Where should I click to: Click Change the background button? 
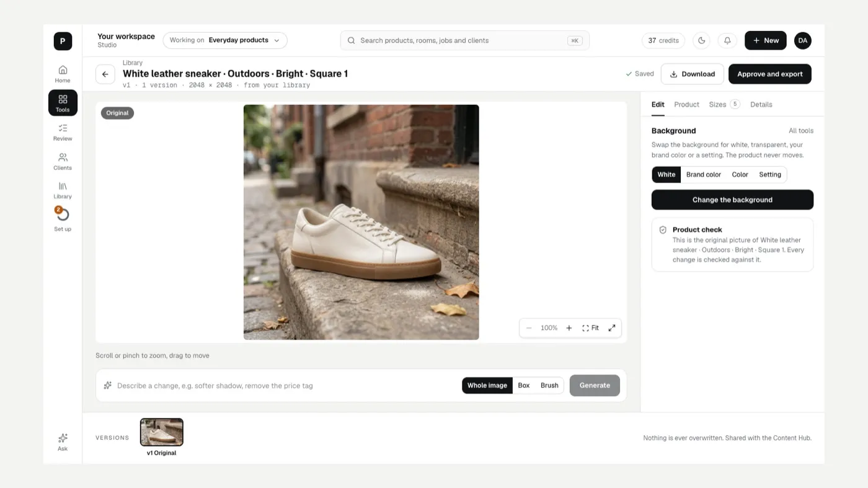(732, 200)
